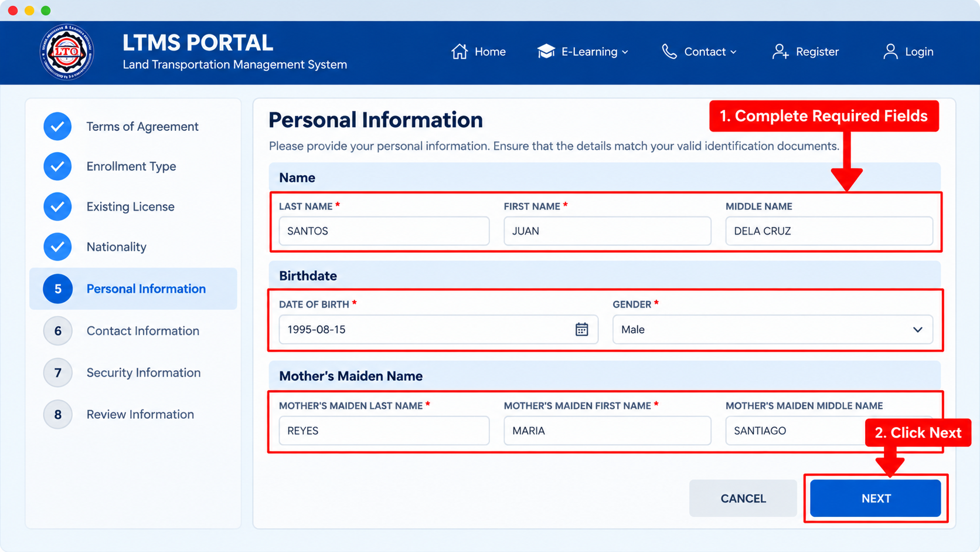The height and width of the screenshot is (552, 980).
Task: Open the Gender dropdown
Action: point(773,330)
